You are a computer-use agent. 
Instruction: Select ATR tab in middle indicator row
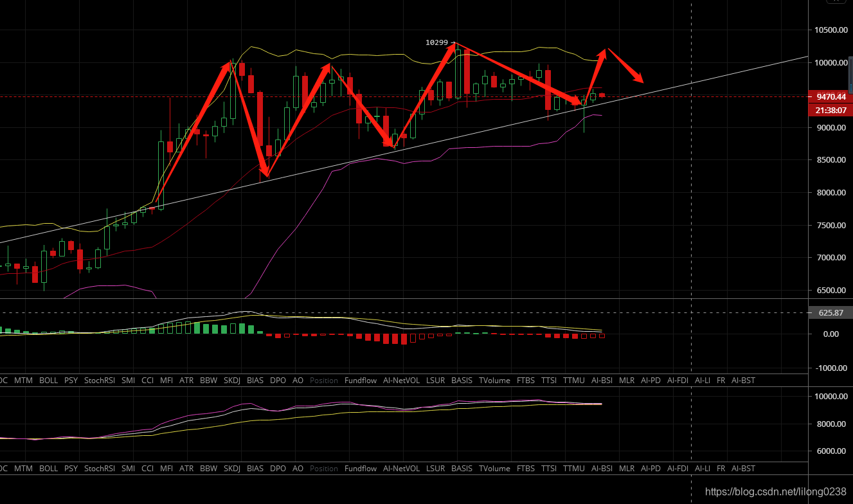[186, 381]
